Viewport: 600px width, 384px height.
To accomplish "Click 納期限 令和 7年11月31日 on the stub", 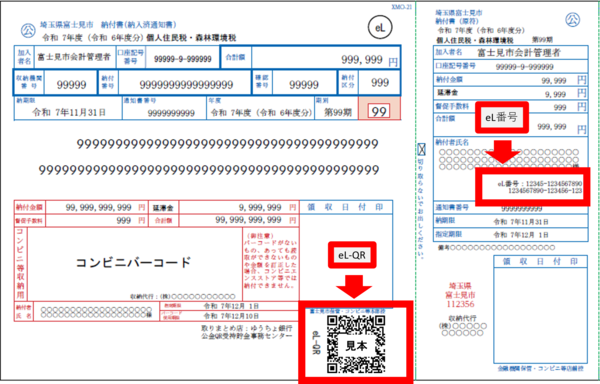I will [x=520, y=221].
